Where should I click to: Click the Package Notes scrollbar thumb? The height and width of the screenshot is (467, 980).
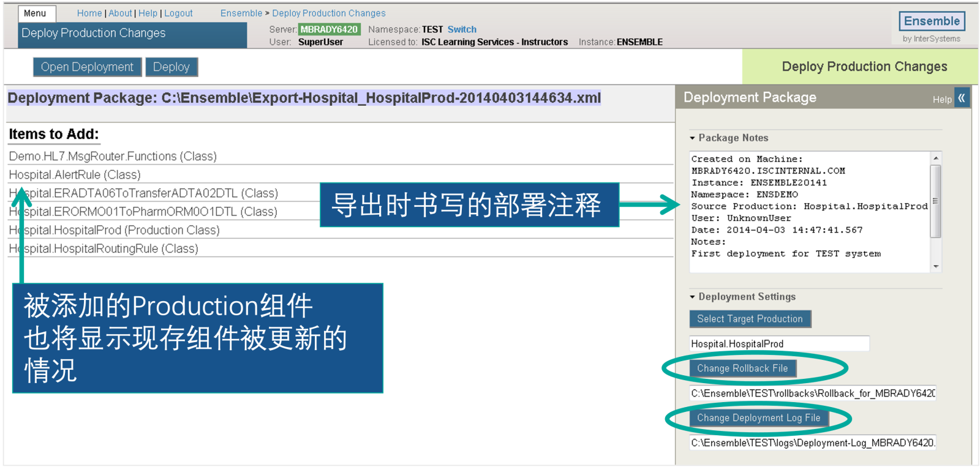tap(936, 201)
